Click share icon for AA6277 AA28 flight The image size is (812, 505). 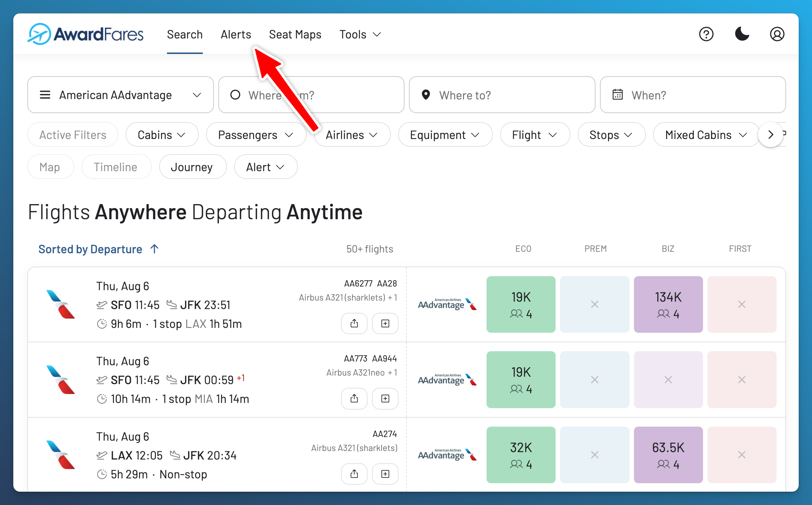click(x=354, y=323)
